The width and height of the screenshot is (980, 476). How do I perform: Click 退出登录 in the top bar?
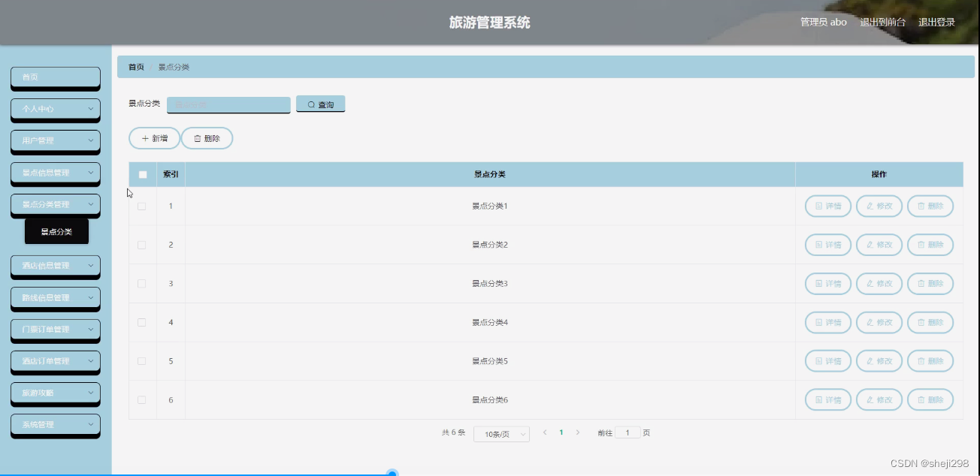935,23
